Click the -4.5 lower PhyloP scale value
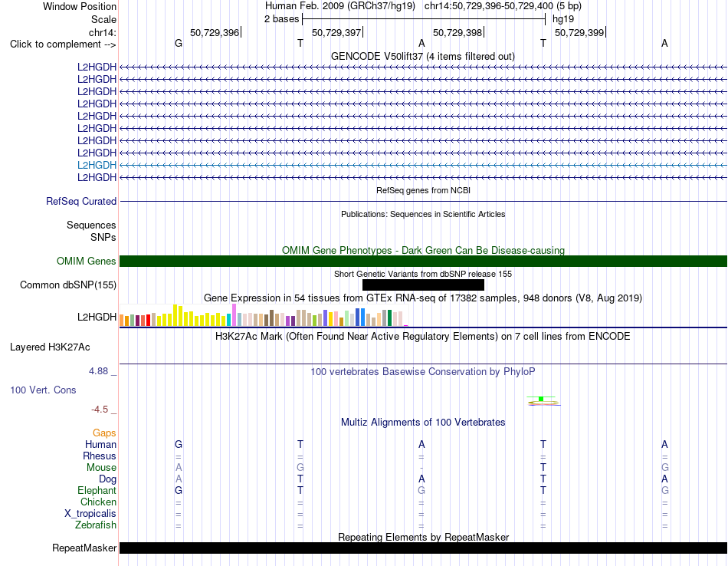The width and height of the screenshot is (728, 566). [x=100, y=410]
